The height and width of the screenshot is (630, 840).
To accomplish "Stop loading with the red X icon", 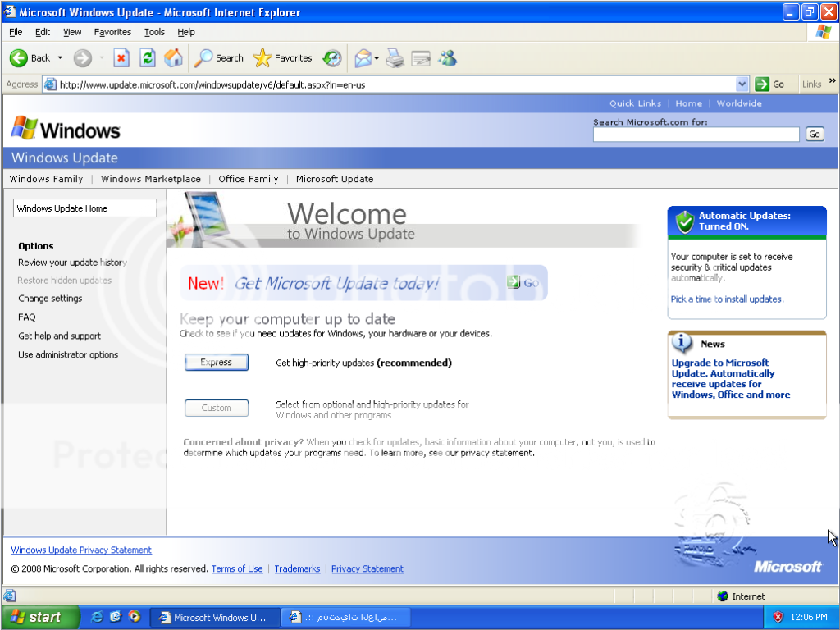I will click(121, 58).
